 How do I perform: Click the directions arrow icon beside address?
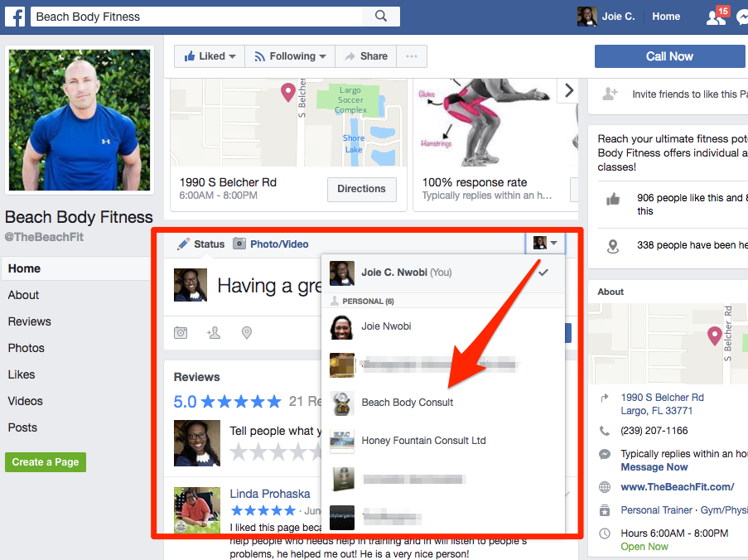605,398
